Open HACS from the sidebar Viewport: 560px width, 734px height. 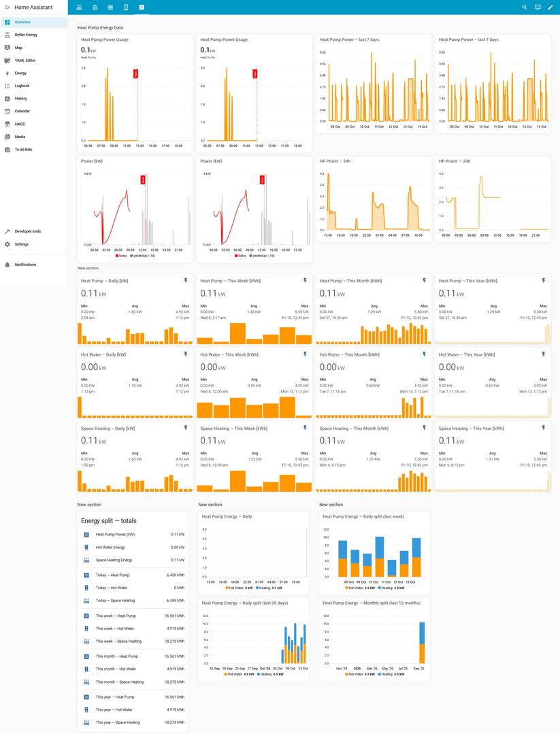click(x=20, y=124)
